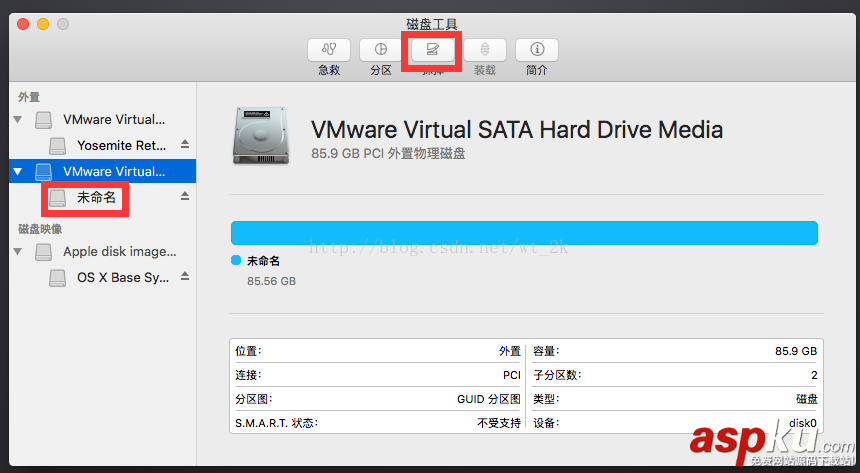Click the large hard drive icon
860x473 pixels.
click(261, 137)
